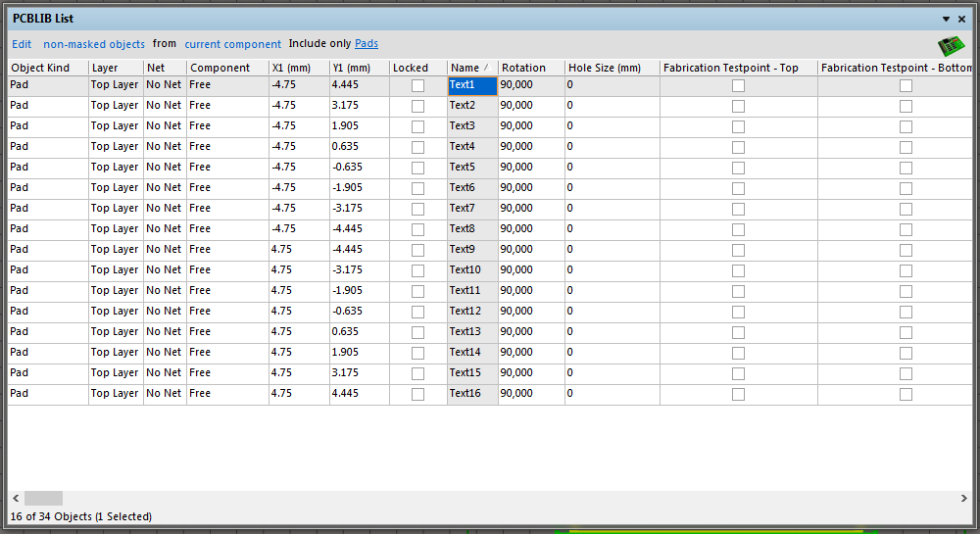Viewport: 980px width, 534px height.
Task: Click the PCB library icon at top right
Action: click(x=951, y=45)
